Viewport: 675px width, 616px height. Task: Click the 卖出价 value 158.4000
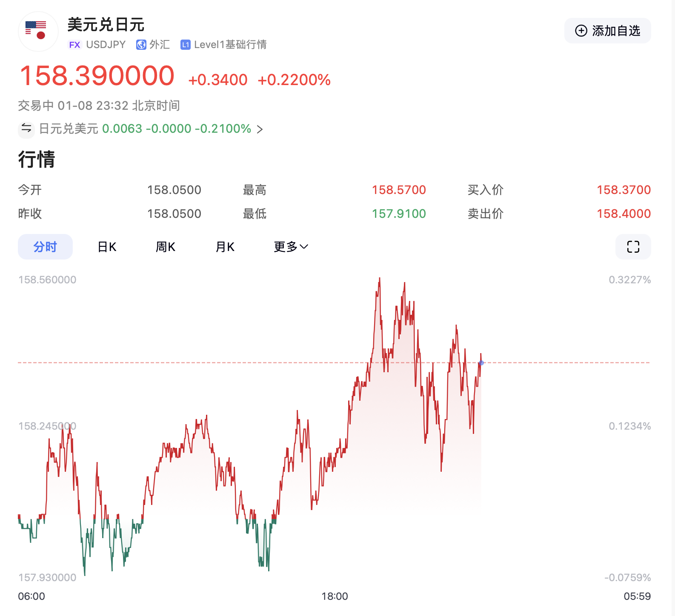(x=624, y=214)
